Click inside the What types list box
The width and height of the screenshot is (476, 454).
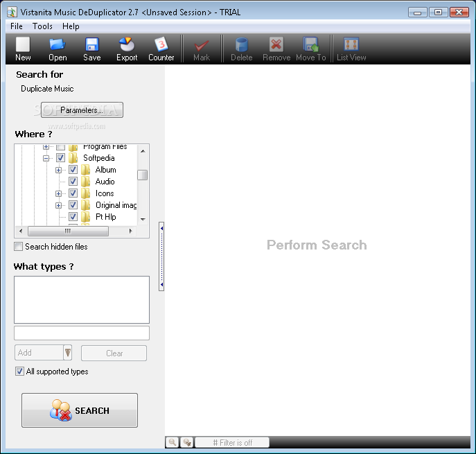pos(82,299)
